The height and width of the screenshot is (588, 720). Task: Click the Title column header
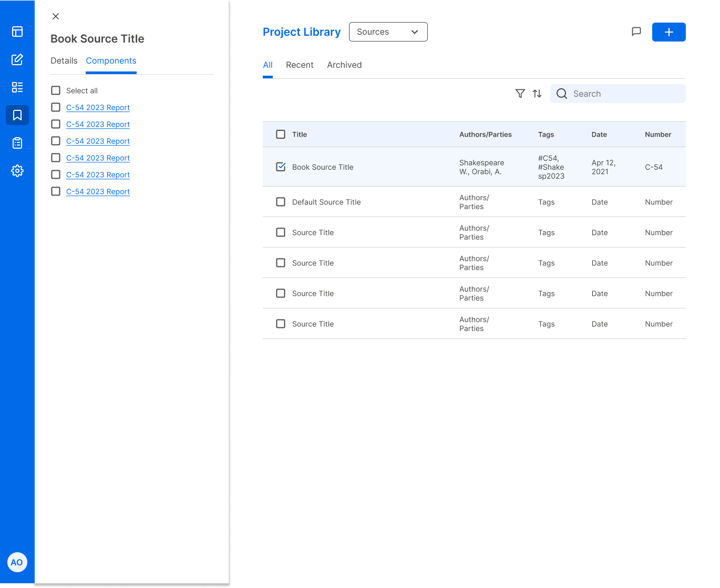300,135
